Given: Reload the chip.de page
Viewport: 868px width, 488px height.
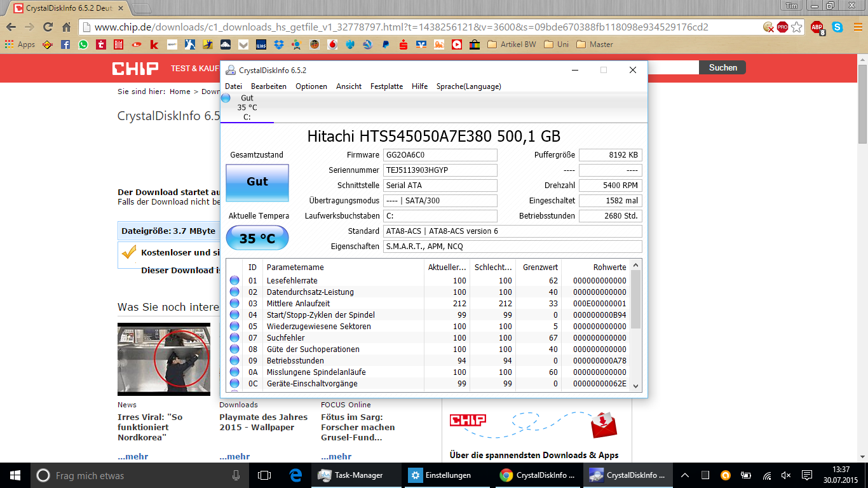Looking at the screenshot, I should (48, 27).
